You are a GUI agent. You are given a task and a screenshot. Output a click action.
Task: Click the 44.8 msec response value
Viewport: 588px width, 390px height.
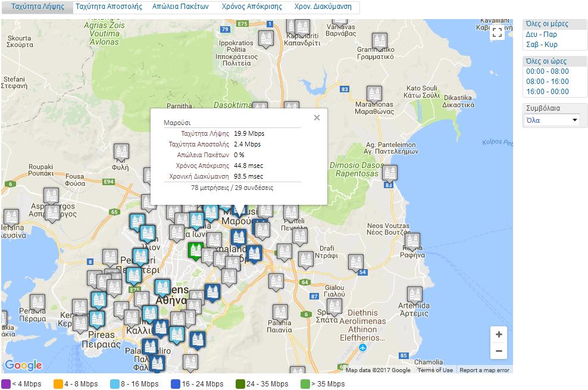248,166
